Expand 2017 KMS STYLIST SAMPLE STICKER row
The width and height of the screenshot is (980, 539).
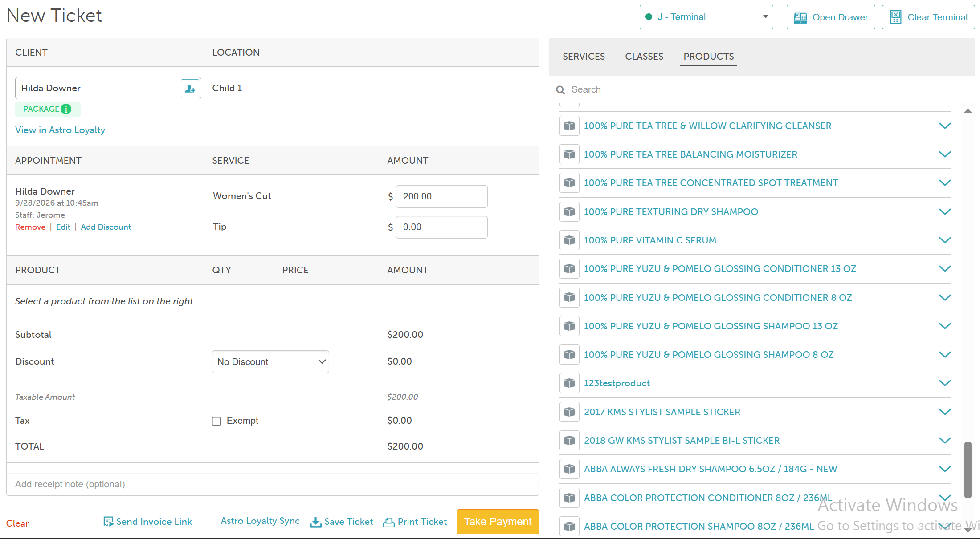755,412
